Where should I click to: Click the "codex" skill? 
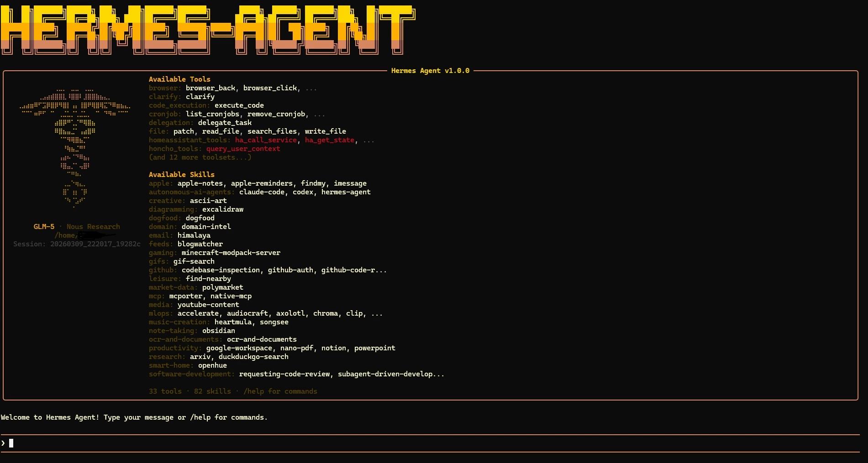click(x=303, y=192)
